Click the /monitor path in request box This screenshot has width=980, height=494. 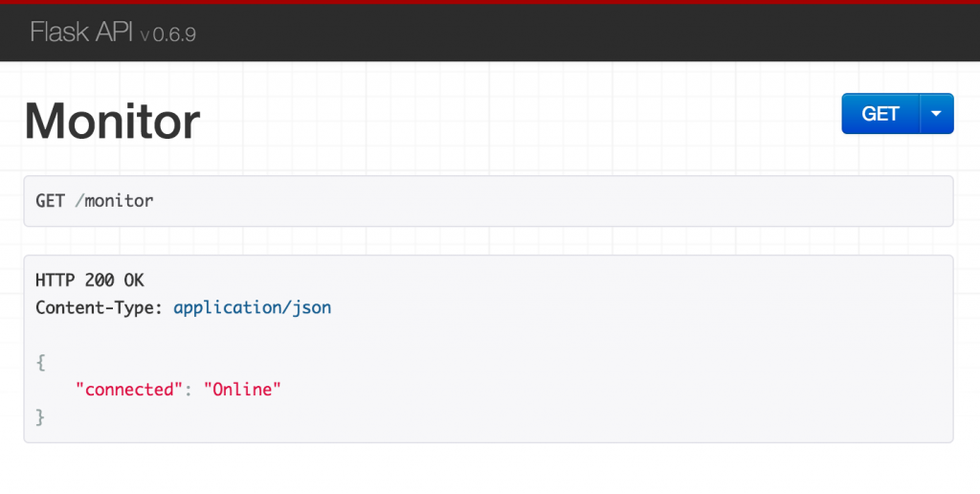point(114,201)
